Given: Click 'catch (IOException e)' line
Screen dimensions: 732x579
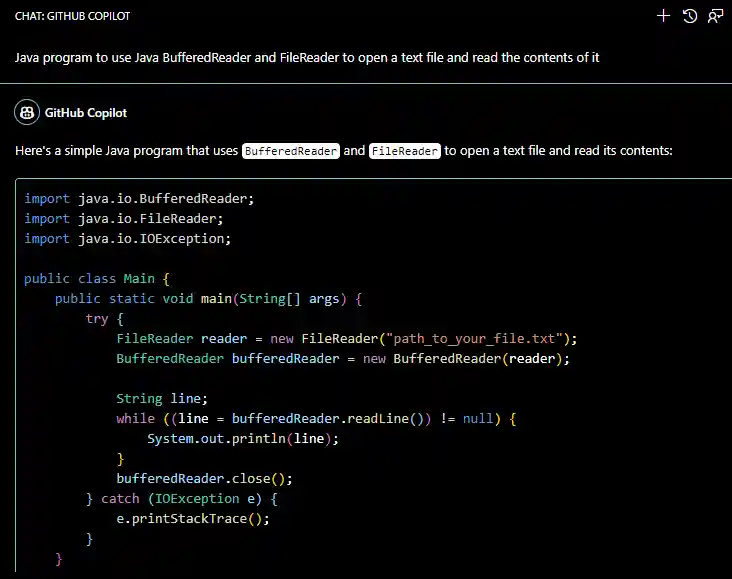Looking at the screenshot, I should 182,499.
